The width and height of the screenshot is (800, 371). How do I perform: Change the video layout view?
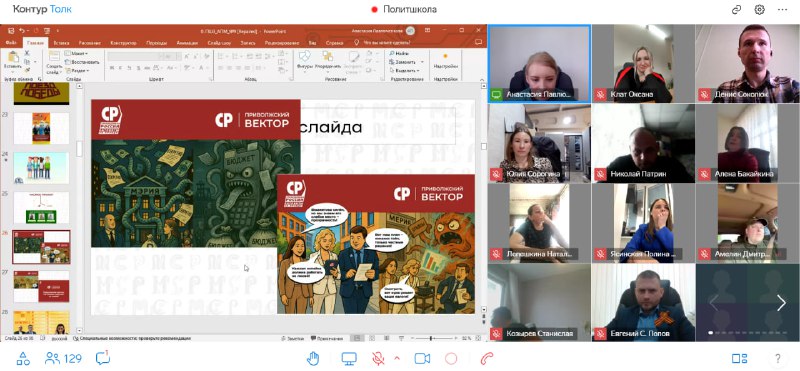pos(739,359)
